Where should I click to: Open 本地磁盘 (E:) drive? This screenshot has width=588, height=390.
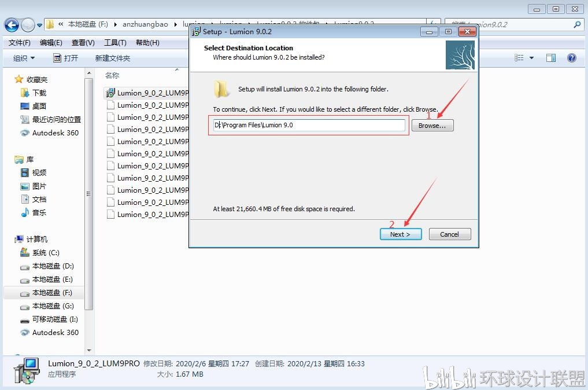pos(52,279)
